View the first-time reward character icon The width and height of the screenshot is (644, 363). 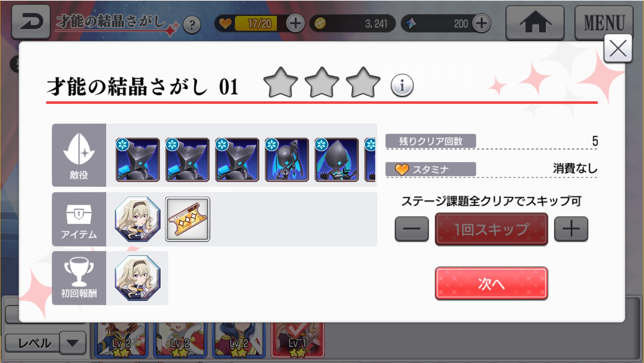138,278
